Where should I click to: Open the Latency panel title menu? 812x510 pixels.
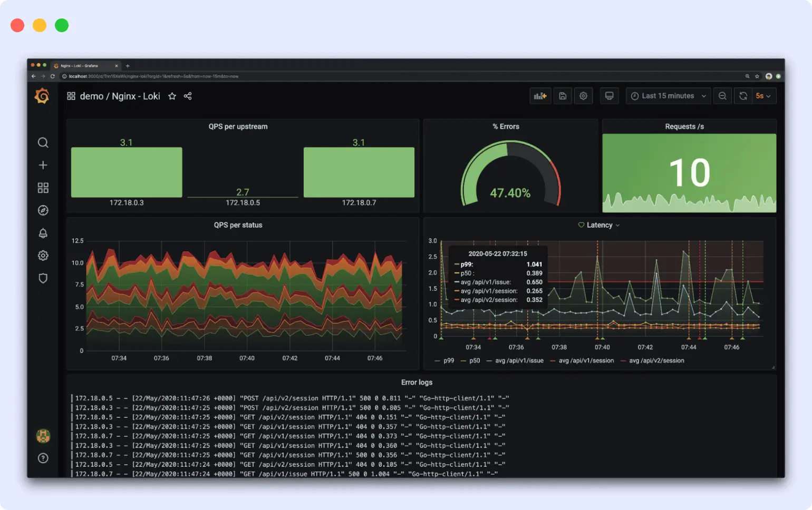click(600, 225)
